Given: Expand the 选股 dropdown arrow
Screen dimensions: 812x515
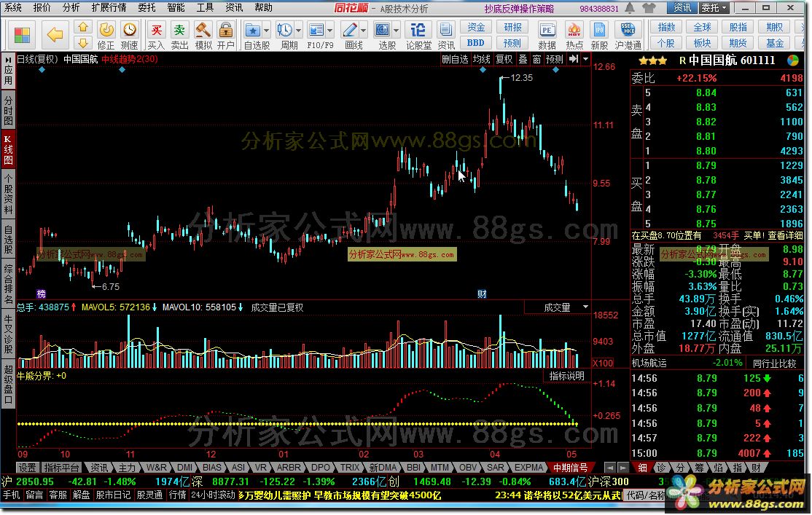Looking at the screenshot, I should coord(397,31).
